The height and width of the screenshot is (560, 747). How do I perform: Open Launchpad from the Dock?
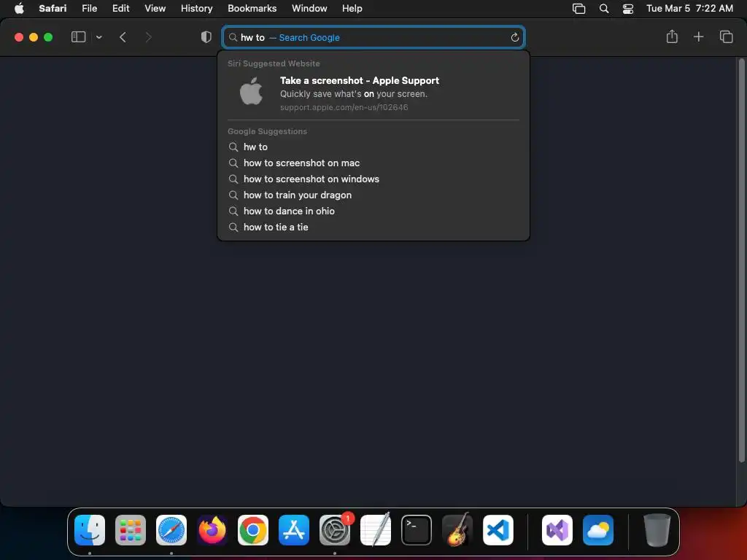[131, 530]
